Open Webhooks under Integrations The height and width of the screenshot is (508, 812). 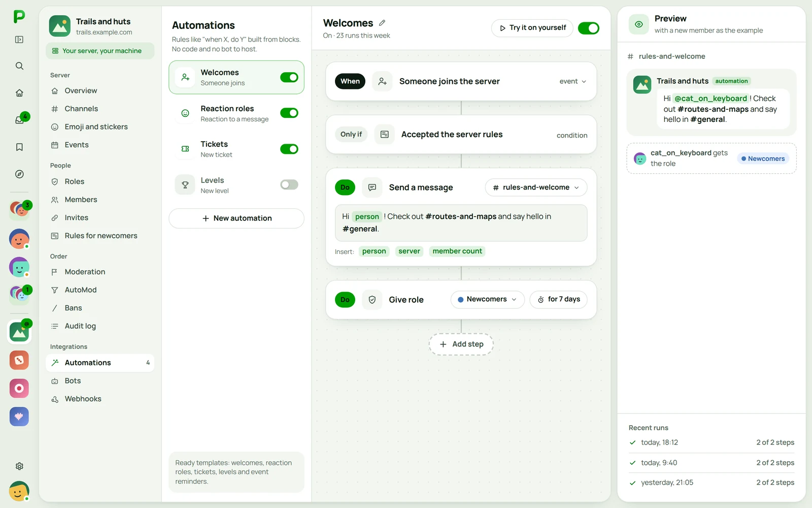point(100,399)
